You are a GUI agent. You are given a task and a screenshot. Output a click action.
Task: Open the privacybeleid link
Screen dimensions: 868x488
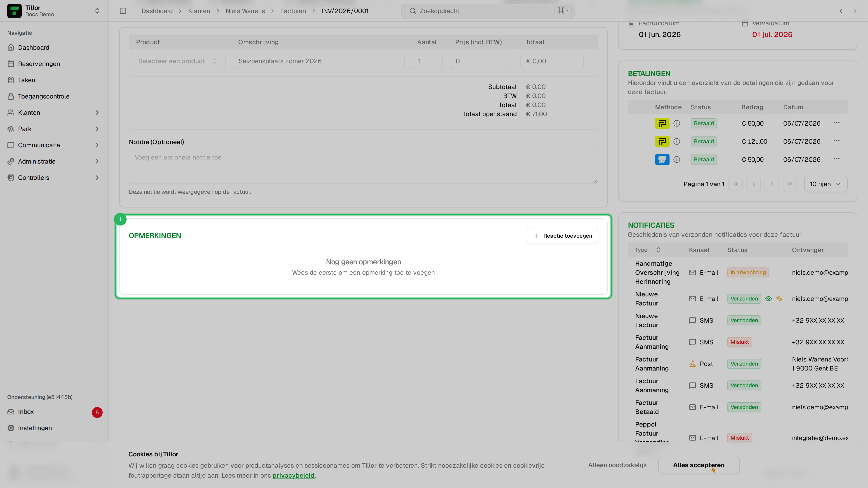[293, 476]
